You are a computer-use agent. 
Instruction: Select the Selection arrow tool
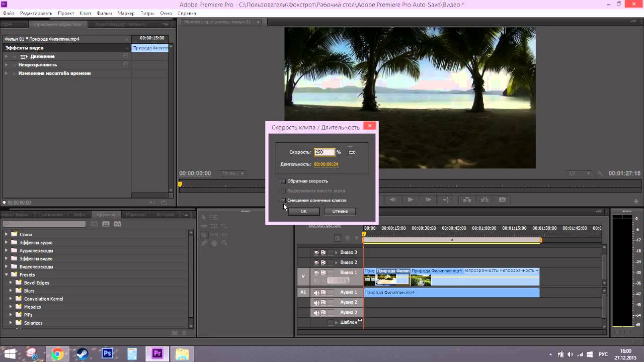pos(203,218)
